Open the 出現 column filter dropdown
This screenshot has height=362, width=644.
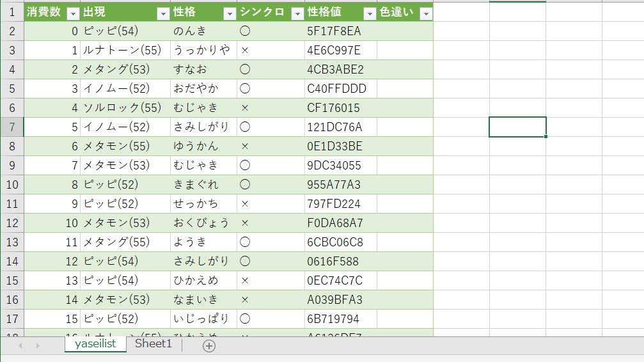click(163, 14)
